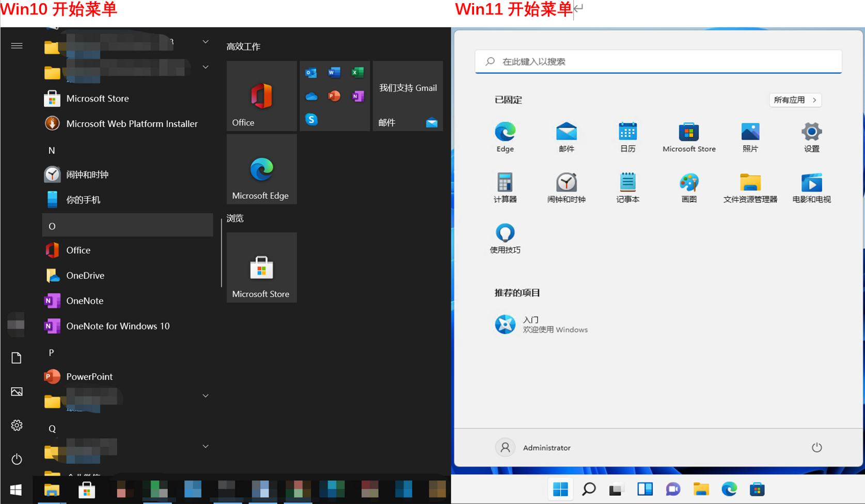Screen dimensions: 865x504
Task: Open Microsoft Web Platform Installer entry
Action: click(128, 123)
